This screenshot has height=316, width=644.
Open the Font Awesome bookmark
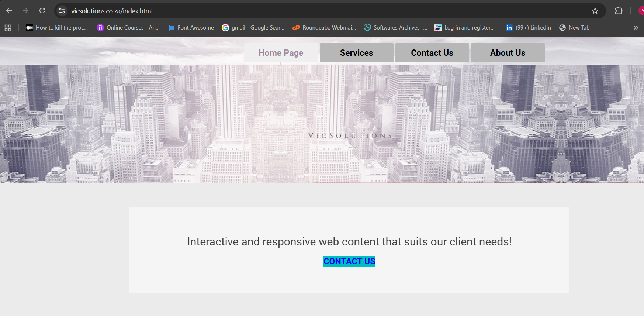[x=191, y=28]
